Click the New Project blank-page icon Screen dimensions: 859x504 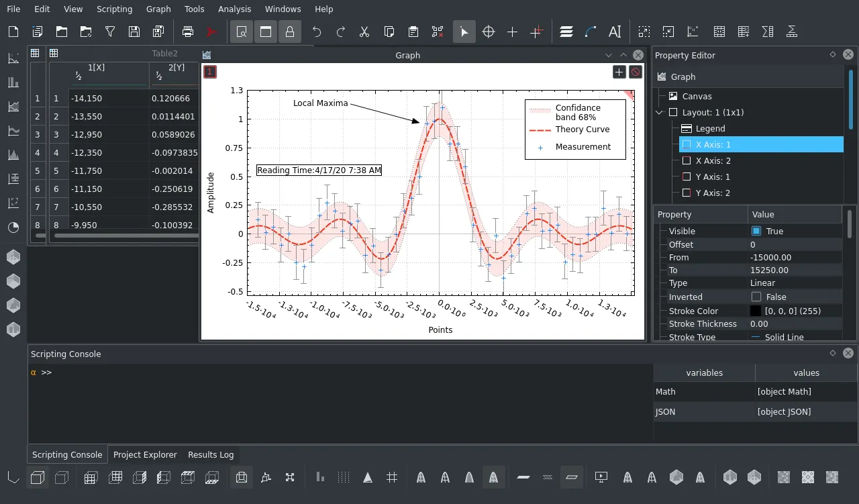click(x=13, y=32)
